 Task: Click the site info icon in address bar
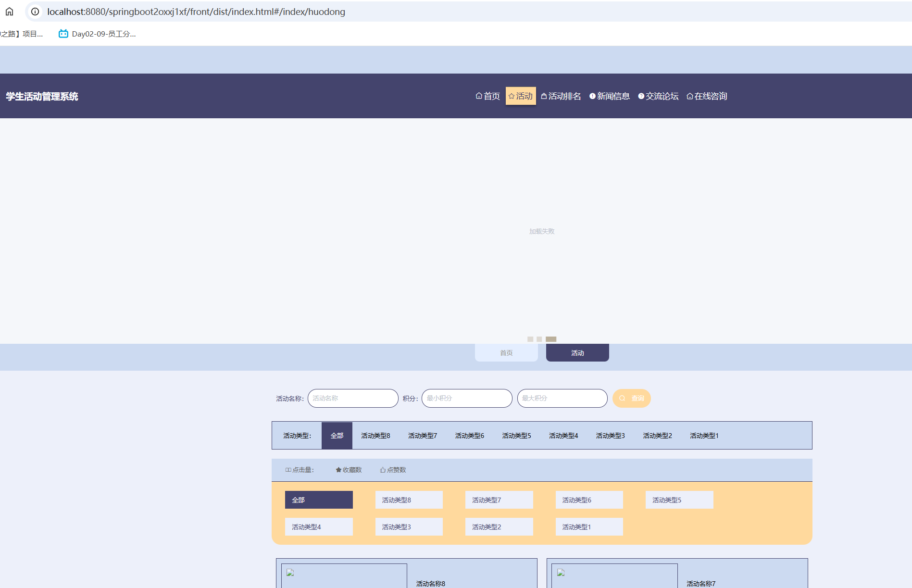[x=35, y=12]
